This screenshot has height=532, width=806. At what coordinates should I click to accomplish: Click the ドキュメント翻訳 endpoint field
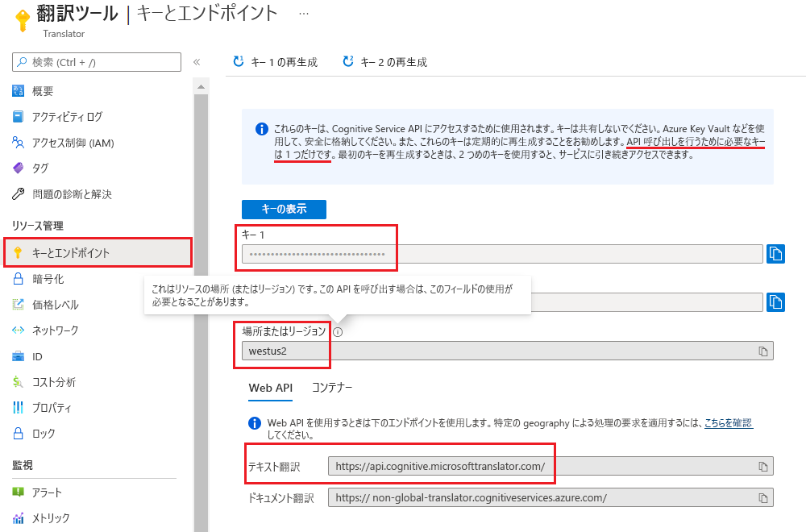tap(550, 497)
